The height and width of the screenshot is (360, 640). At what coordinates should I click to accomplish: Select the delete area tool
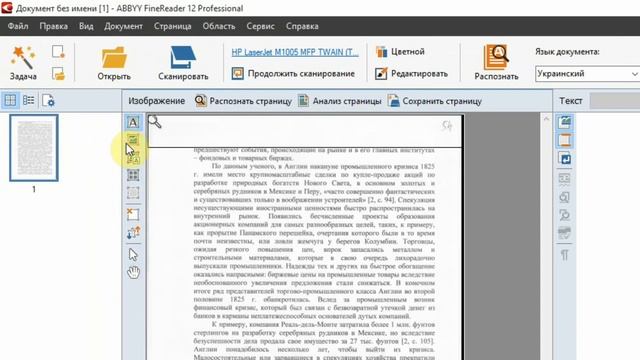(x=133, y=215)
